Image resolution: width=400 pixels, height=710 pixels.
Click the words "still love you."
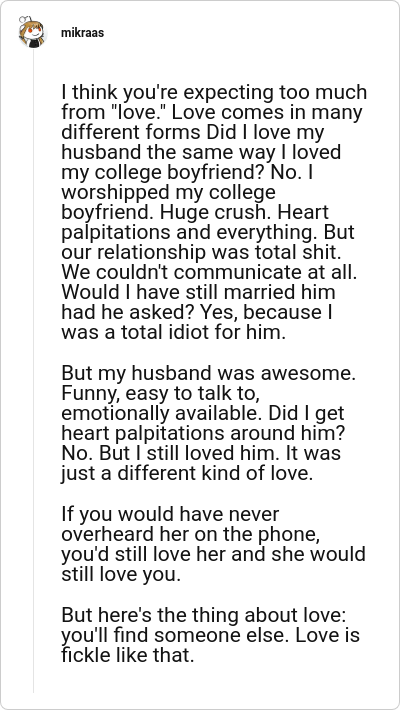[x=121, y=575]
